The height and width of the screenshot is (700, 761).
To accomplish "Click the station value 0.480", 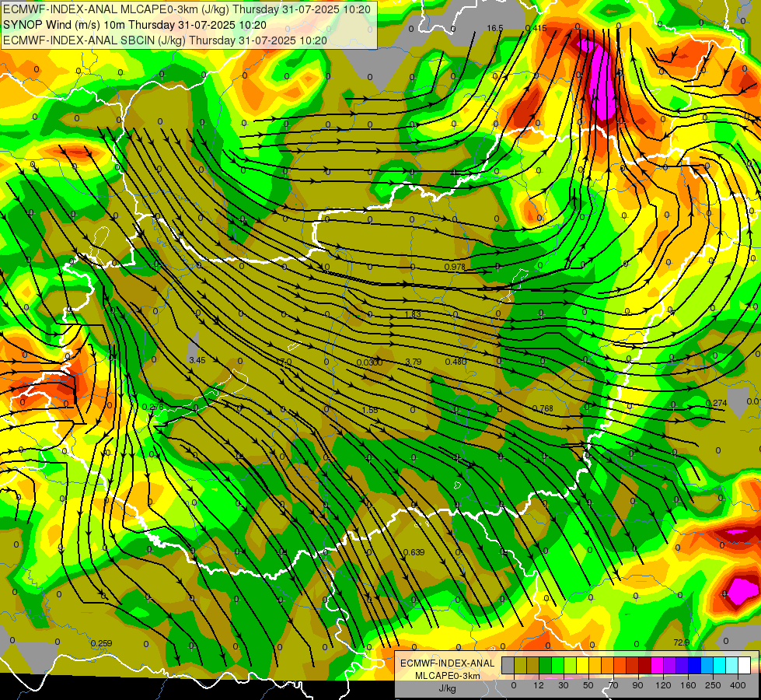I will (456, 362).
